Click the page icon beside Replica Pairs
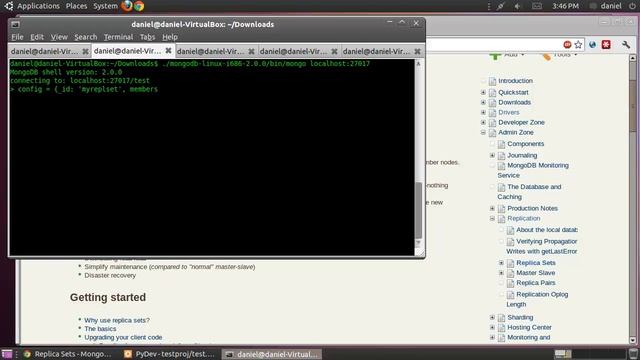Viewport: 640px width, 360px height. (510, 283)
